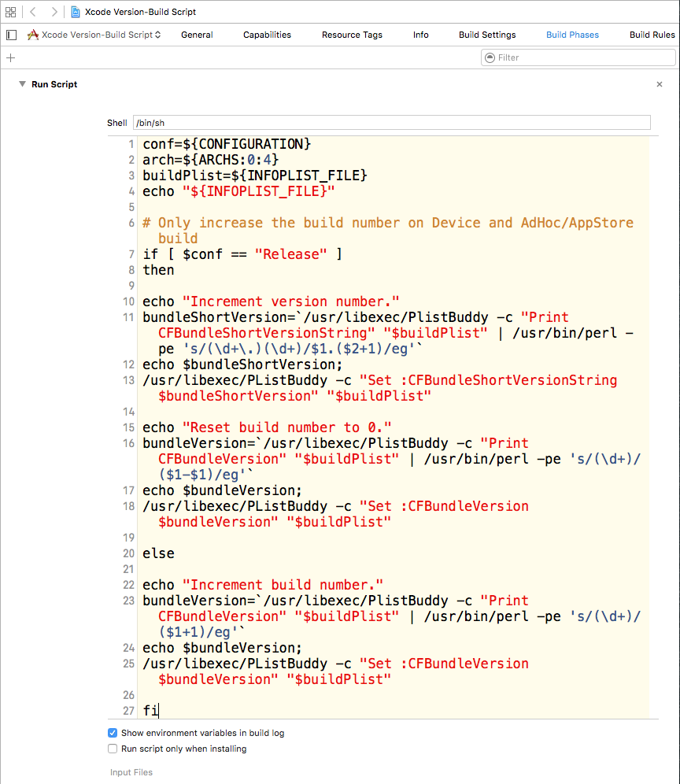Screen dimensions: 680x784
Task: Click the Filter search field
Action: pos(578,57)
